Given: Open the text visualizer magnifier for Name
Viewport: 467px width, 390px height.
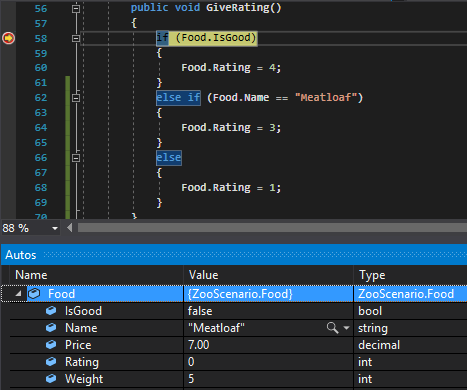Looking at the screenshot, I should (x=332, y=328).
